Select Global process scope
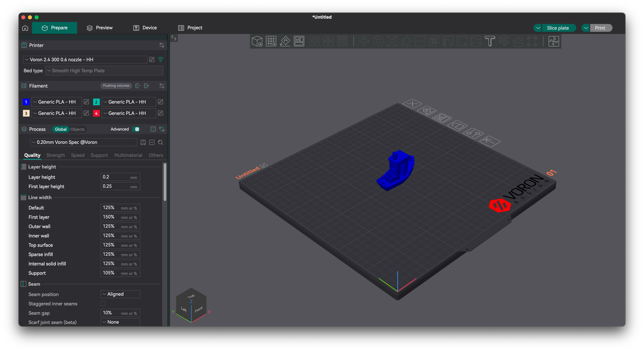Viewport: 644px width, 351px height. 61,129
